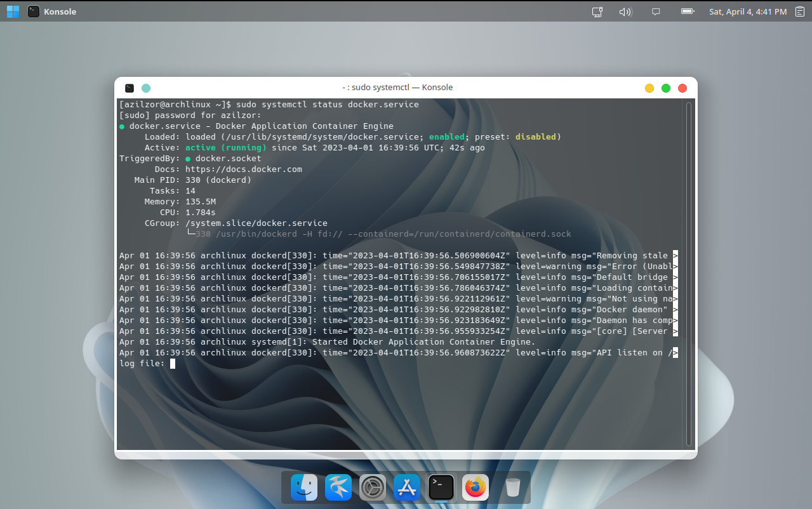
Task: Select the Konsole task in the top panel
Action: coord(51,11)
